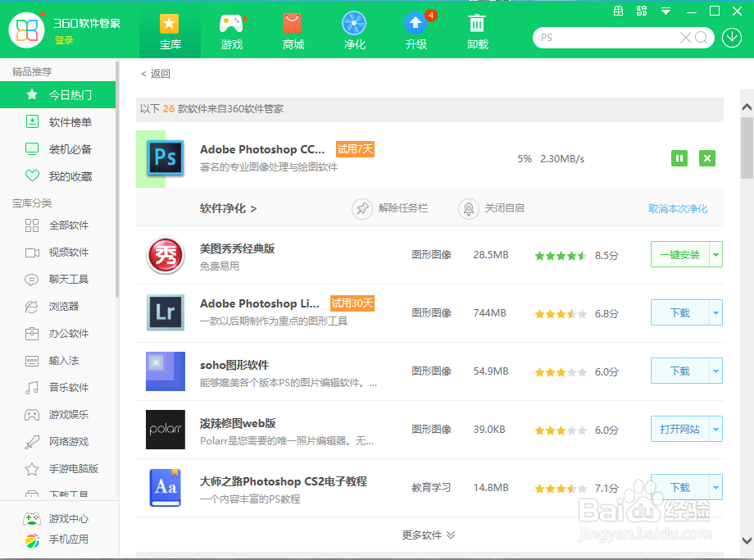Click the 音乐软件 note icon
This screenshot has height=560, width=754.
(x=32, y=388)
